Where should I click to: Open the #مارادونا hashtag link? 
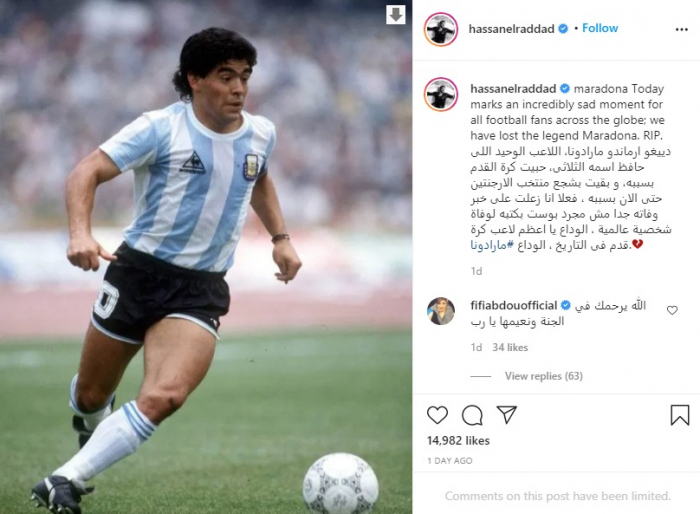coord(488,245)
